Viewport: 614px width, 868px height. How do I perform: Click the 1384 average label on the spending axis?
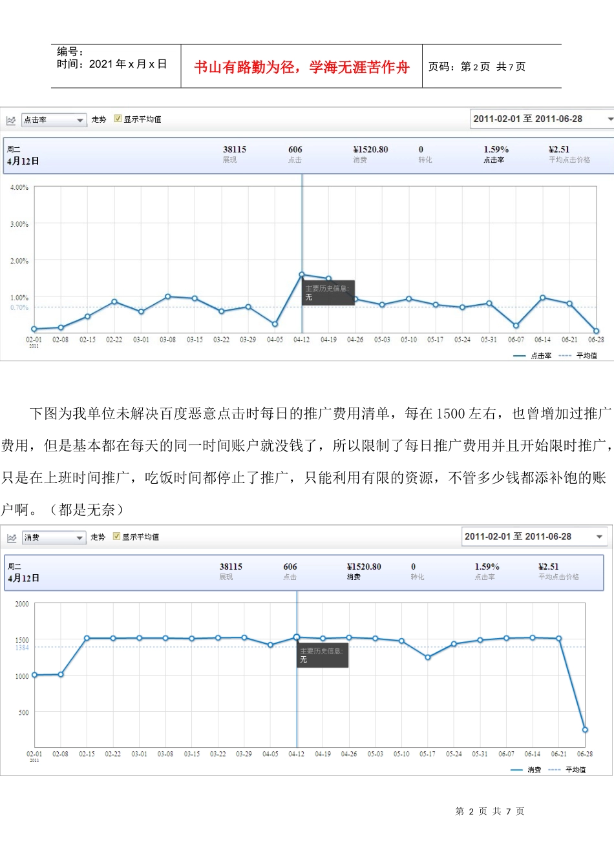click(22, 647)
